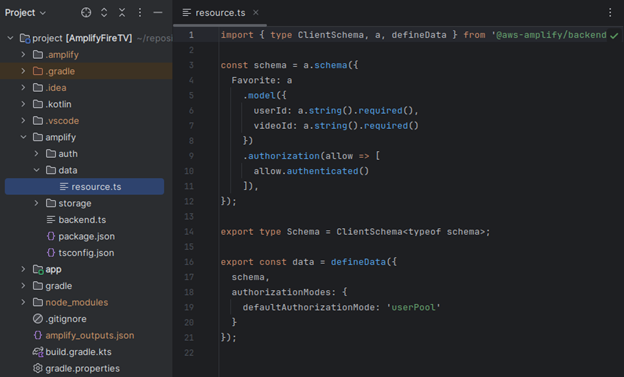Click the Collapse All icon in Project panel
This screenshot has height=377, width=624.
pos(122,13)
